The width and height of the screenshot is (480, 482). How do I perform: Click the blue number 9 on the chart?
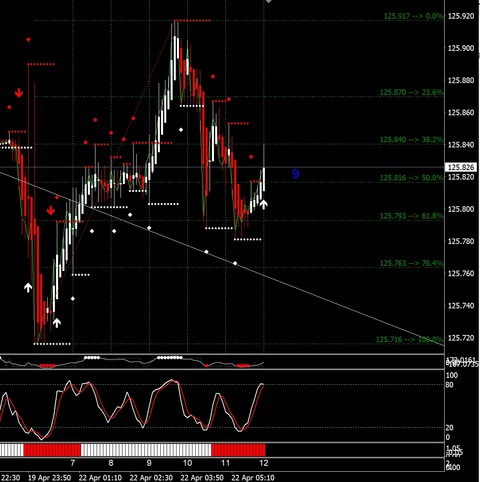click(x=295, y=174)
